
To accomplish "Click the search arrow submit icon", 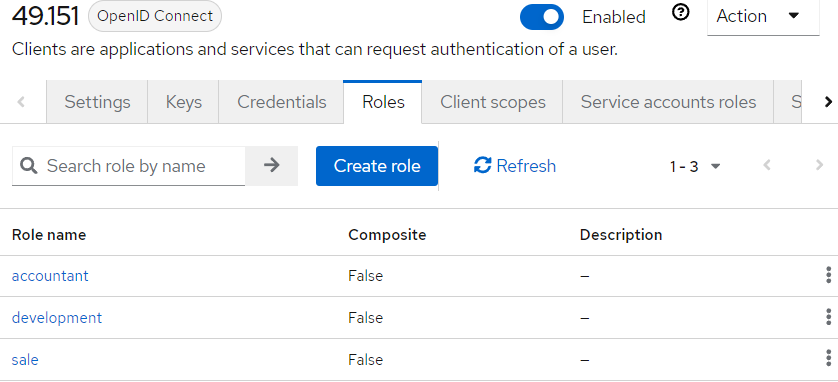I will [x=271, y=166].
